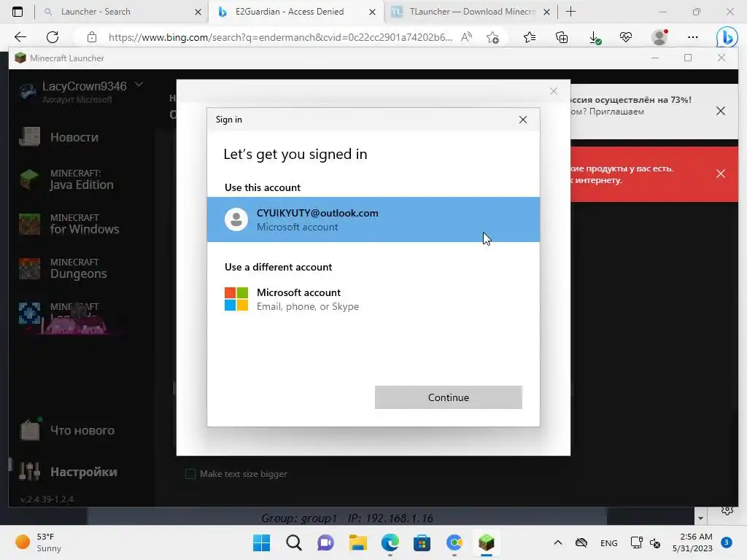
Task: View site information lock icon
Action: (91, 36)
